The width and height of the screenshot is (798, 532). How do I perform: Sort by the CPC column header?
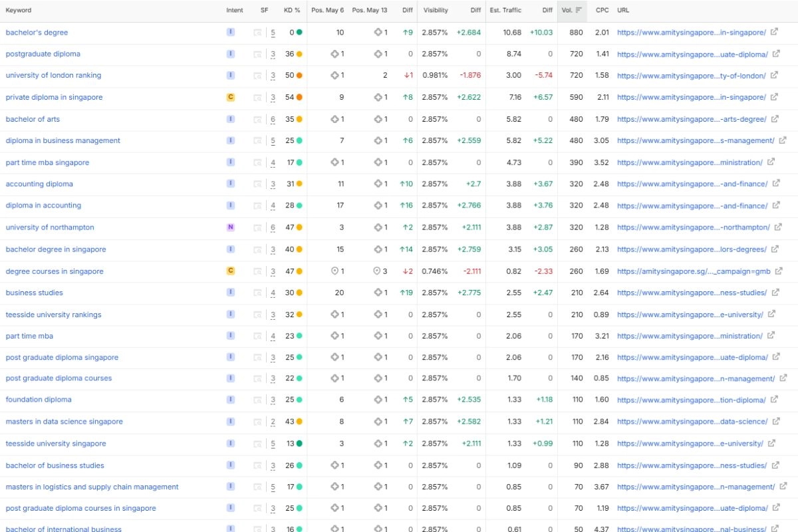point(602,10)
